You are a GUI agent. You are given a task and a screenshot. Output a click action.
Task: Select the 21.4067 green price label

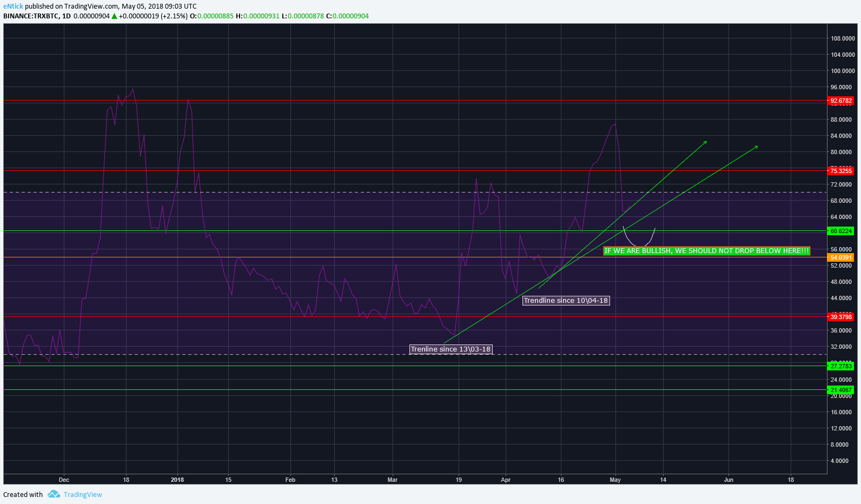point(841,390)
